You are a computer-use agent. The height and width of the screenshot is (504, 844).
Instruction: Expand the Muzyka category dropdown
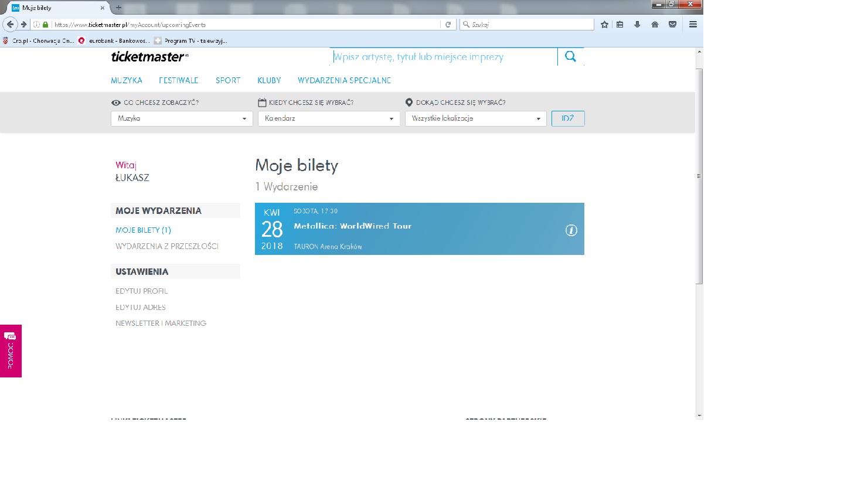181,118
